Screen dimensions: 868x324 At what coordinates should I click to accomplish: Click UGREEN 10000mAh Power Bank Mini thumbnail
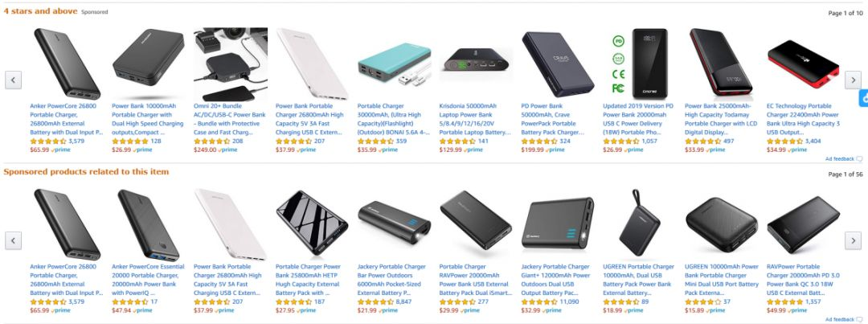(722, 225)
